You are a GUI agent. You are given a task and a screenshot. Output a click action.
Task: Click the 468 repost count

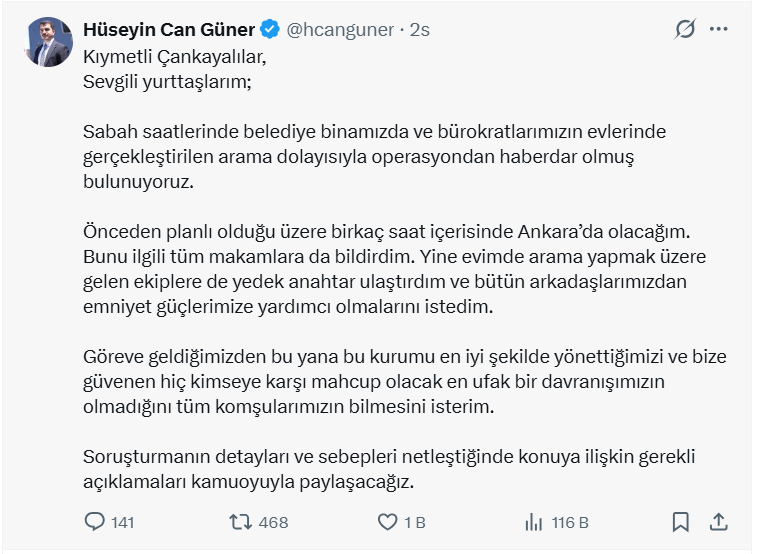pos(273,523)
